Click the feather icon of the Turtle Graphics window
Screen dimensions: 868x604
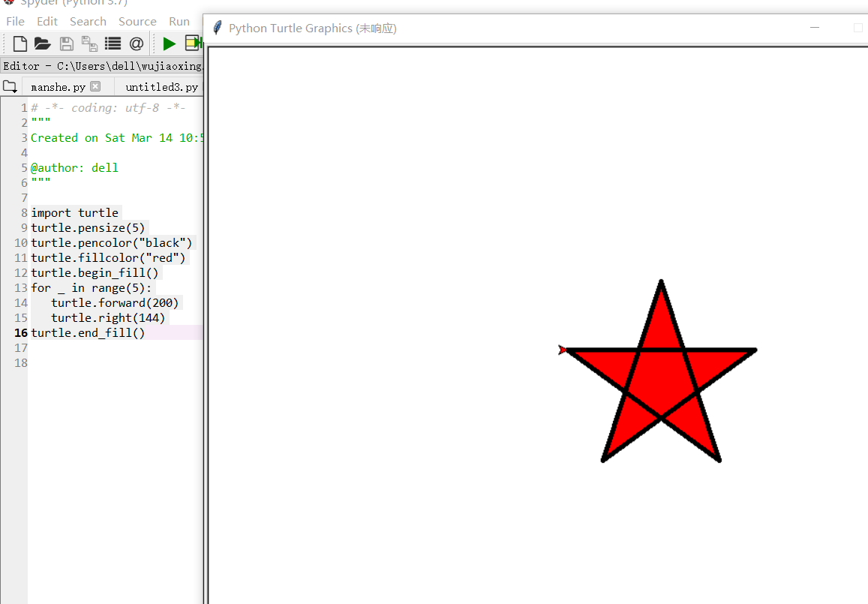218,28
